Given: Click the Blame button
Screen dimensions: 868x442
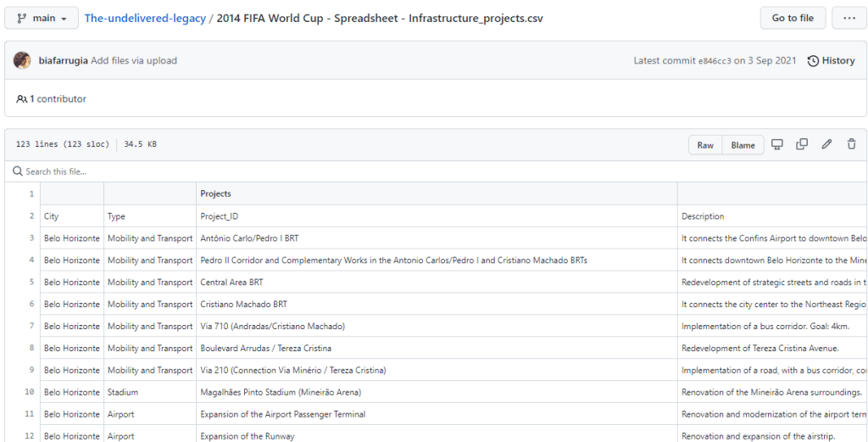Looking at the screenshot, I should click(x=743, y=145).
